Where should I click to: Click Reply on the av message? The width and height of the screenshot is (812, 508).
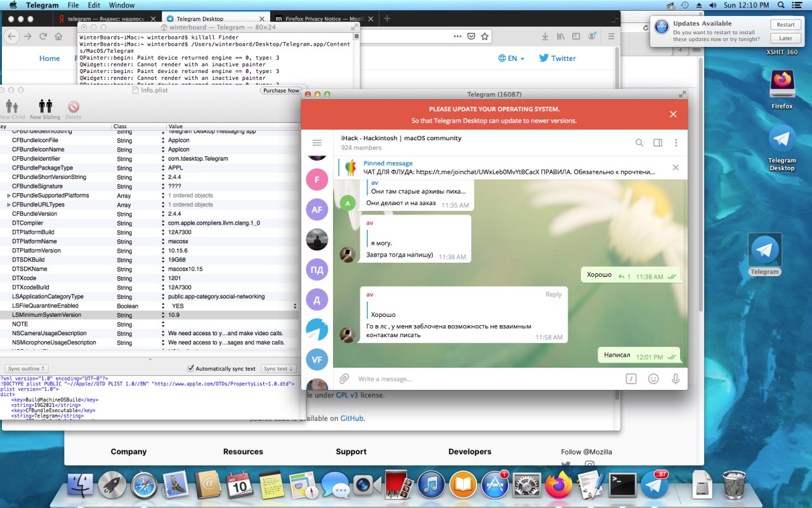coord(554,294)
